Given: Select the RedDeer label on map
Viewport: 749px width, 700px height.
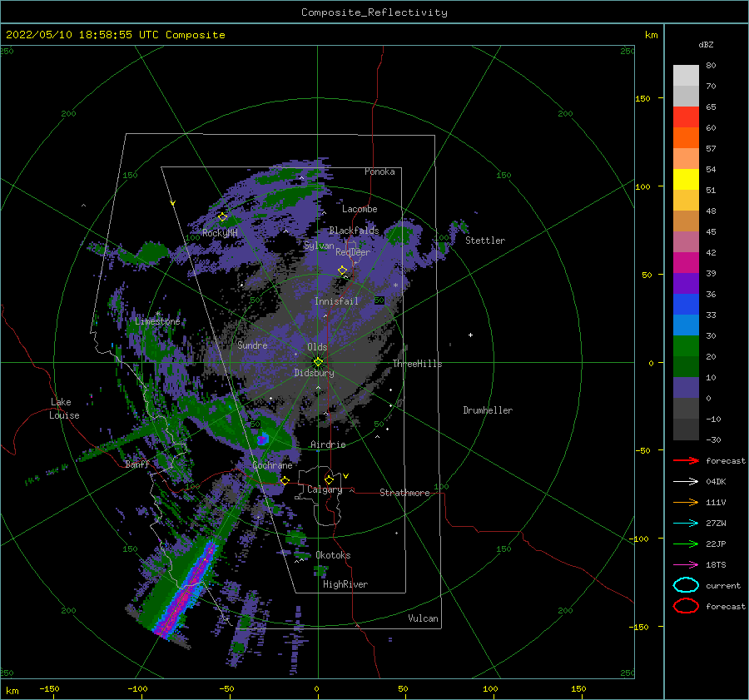Looking at the screenshot, I should coord(353,252).
